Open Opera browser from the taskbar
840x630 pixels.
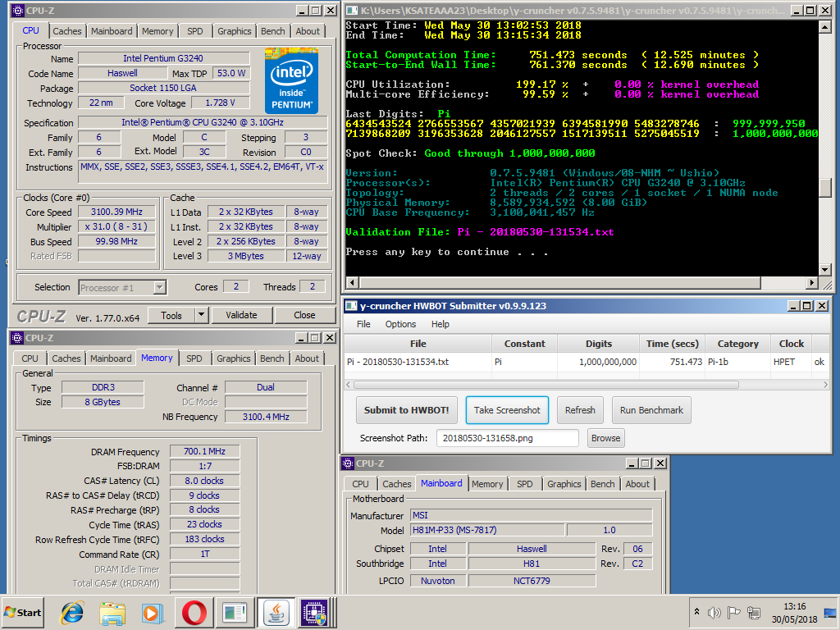[194, 613]
